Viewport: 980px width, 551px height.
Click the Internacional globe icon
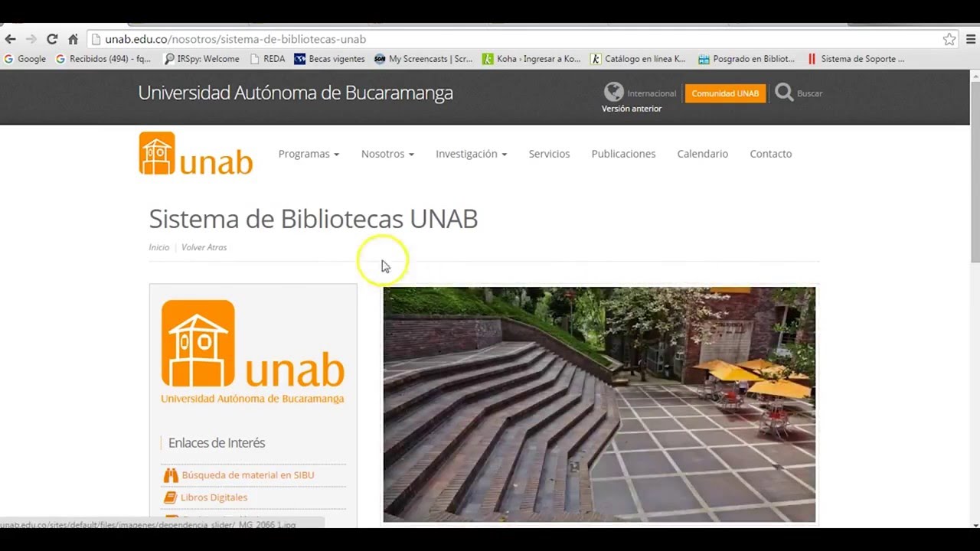[613, 93]
